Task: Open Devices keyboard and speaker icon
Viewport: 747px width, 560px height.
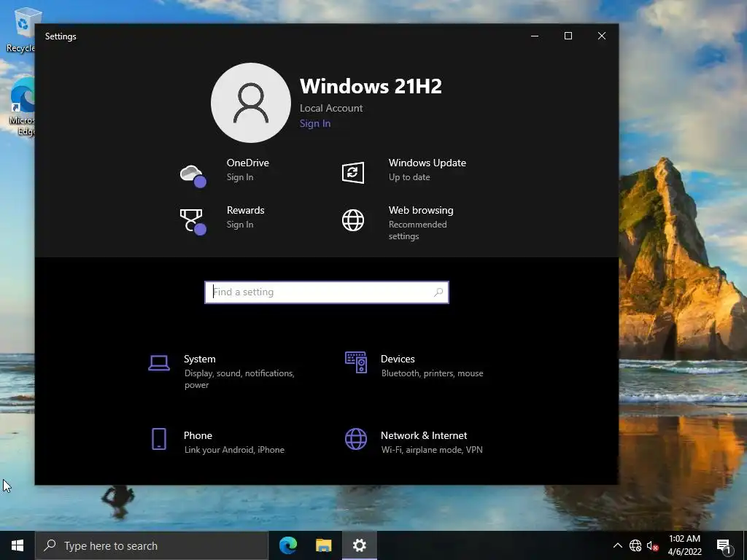Action: click(356, 362)
